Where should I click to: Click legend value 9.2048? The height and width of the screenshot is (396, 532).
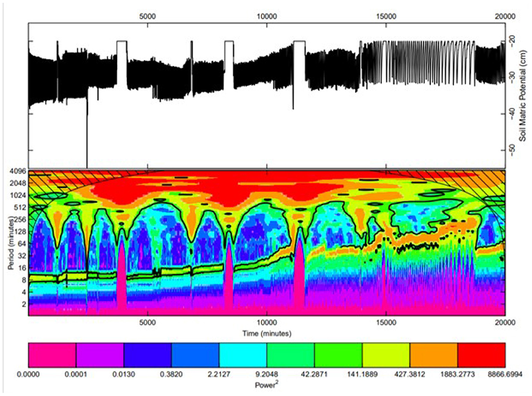(x=267, y=375)
